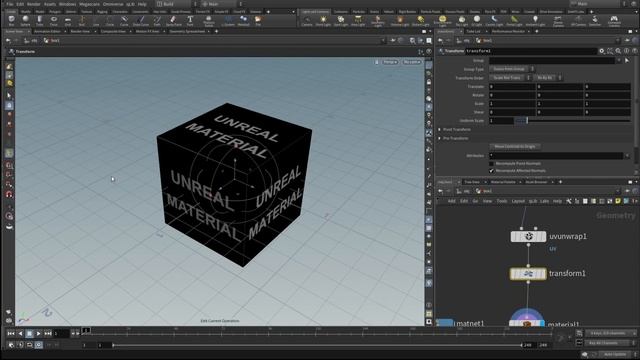Click the frame range slider bar

[318, 345]
